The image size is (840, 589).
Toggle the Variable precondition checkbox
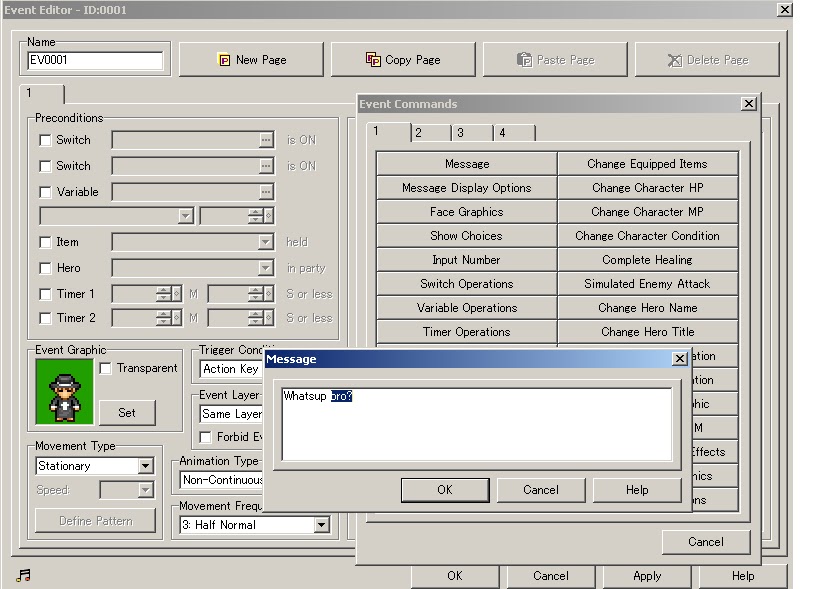pyautogui.click(x=46, y=192)
